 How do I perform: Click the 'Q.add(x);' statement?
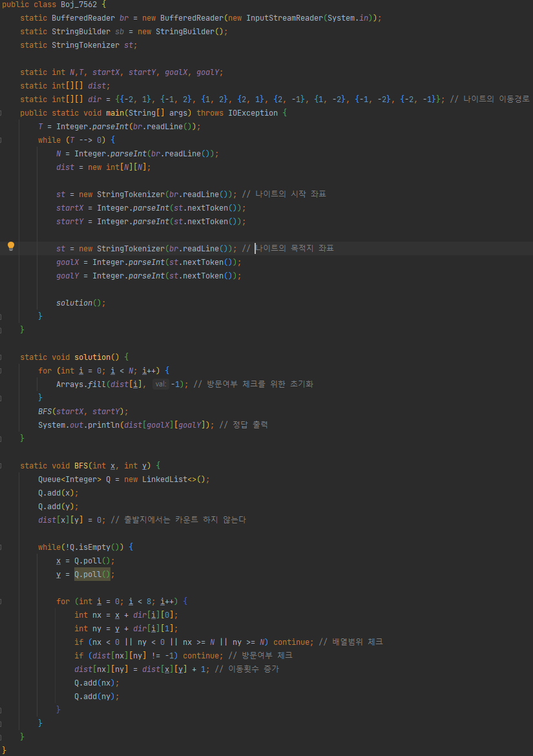pyautogui.click(x=58, y=493)
